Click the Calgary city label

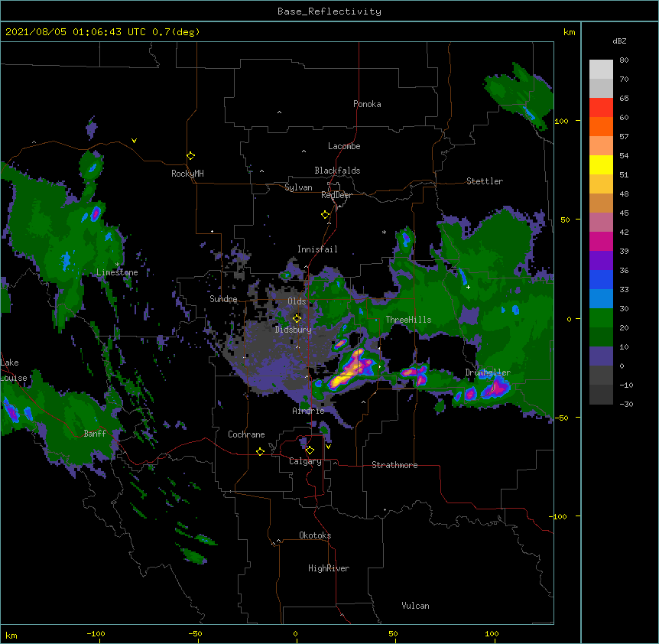[x=305, y=461]
